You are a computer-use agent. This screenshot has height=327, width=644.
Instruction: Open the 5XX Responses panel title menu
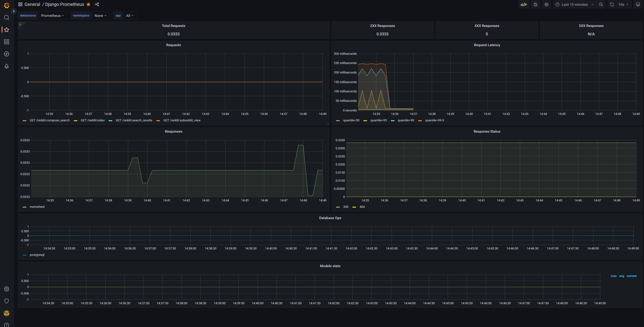click(x=591, y=26)
